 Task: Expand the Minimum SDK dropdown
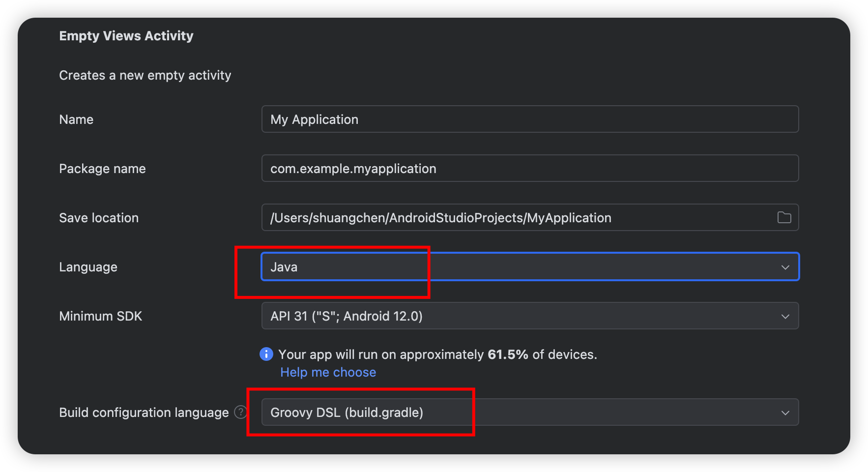tap(530, 316)
